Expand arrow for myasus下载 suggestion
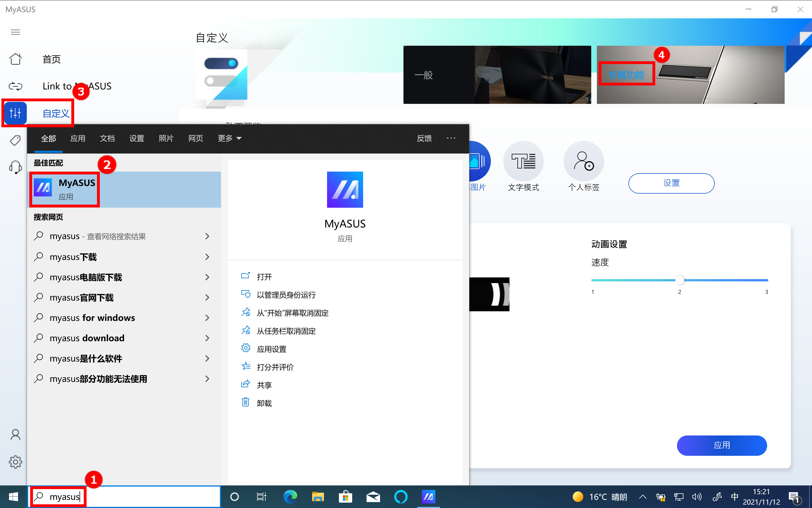The height and width of the screenshot is (508, 812). pyautogui.click(x=207, y=257)
